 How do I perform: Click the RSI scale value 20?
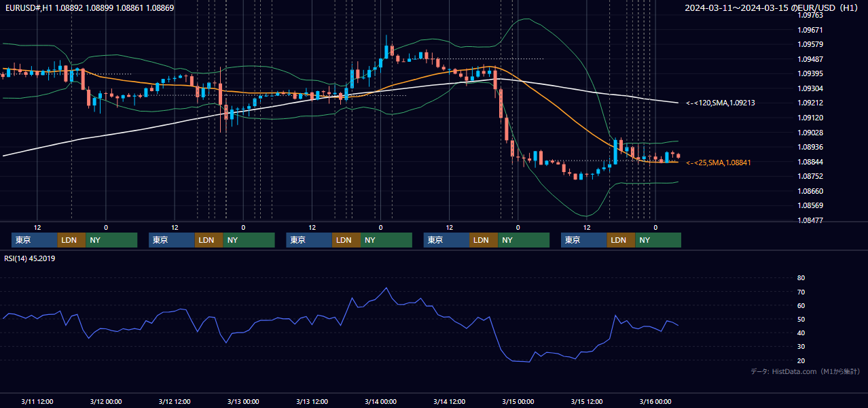[x=801, y=360]
